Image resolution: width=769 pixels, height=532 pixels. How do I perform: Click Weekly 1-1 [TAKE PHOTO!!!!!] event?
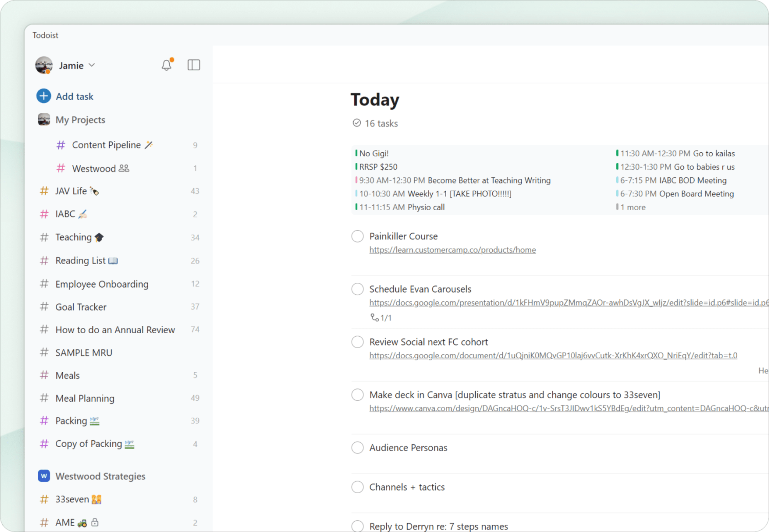click(x=433, y=194)
